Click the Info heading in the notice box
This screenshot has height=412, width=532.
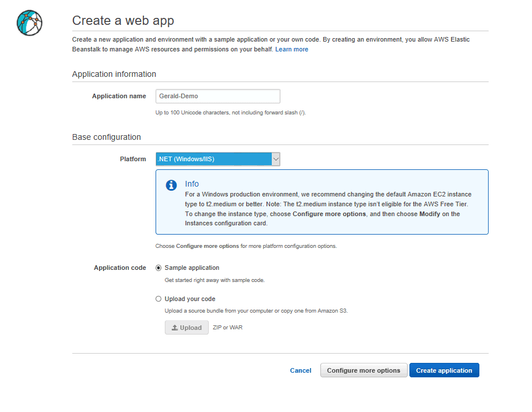point(192,184)
